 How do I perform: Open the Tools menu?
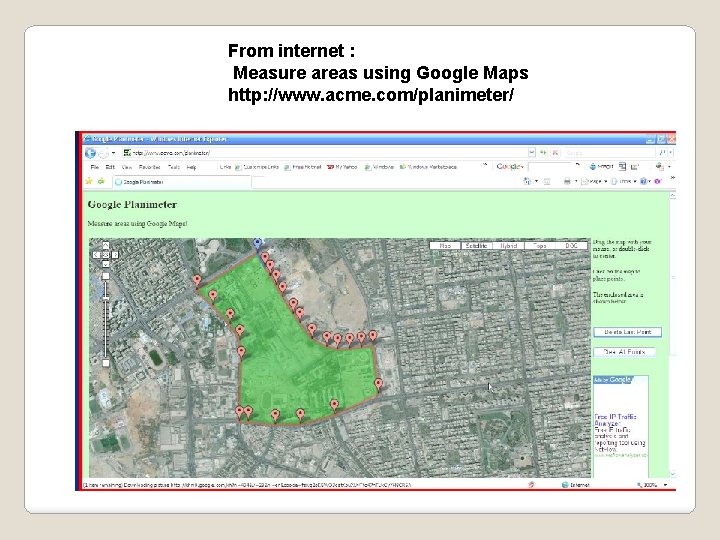pyautogui.click(x=174, y=167)
